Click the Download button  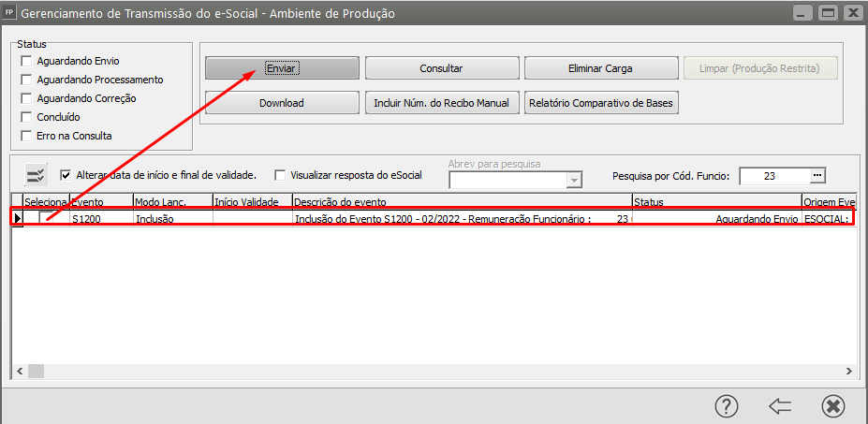tap(283, 103)
